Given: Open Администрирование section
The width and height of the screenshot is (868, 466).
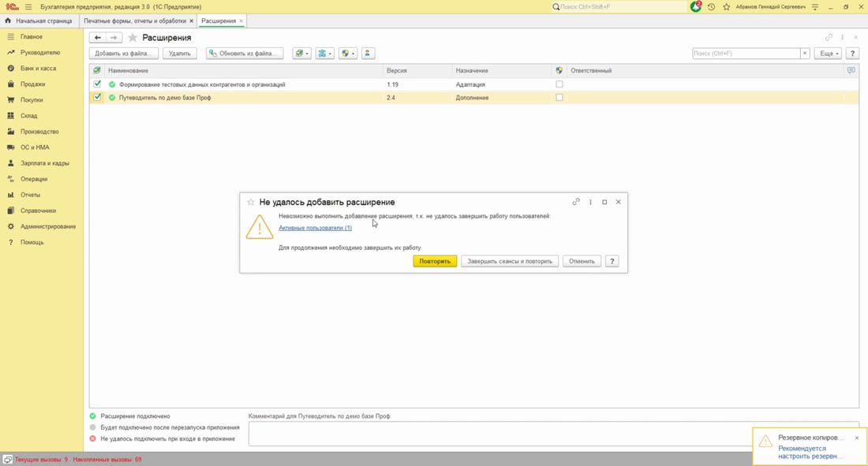Looking at the screenshot, I should click(47, 226).
